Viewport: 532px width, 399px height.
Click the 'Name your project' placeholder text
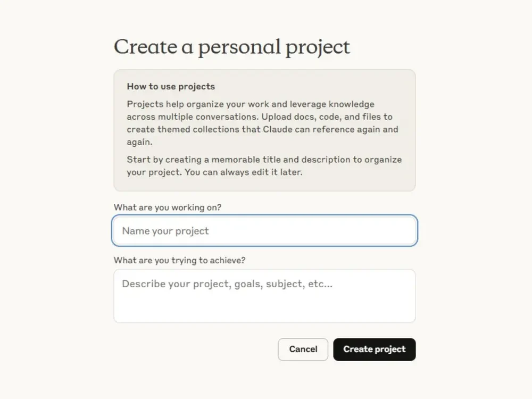pyautogui.click(x=165, y=231)
